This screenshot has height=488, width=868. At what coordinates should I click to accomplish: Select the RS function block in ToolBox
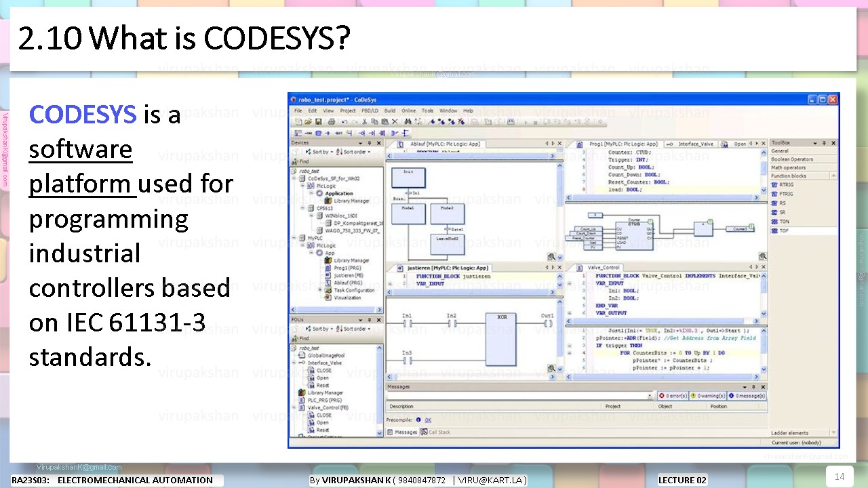point(779,203)
